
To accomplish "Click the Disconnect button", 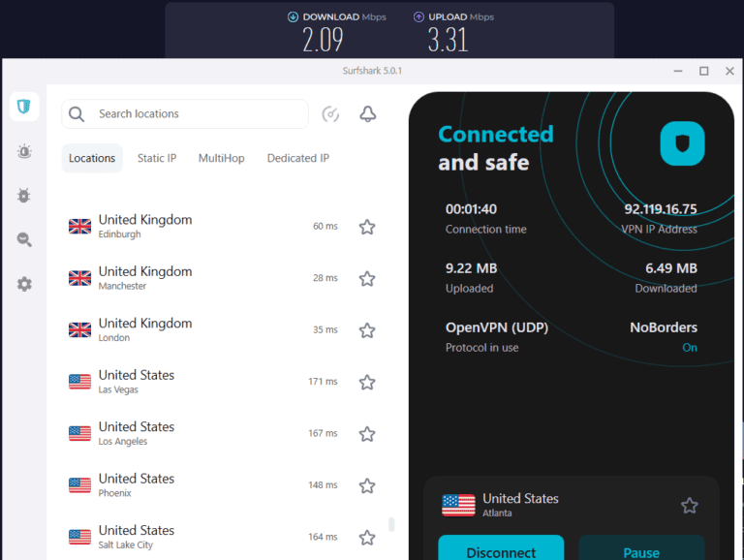I will click(x=501, y=550).
